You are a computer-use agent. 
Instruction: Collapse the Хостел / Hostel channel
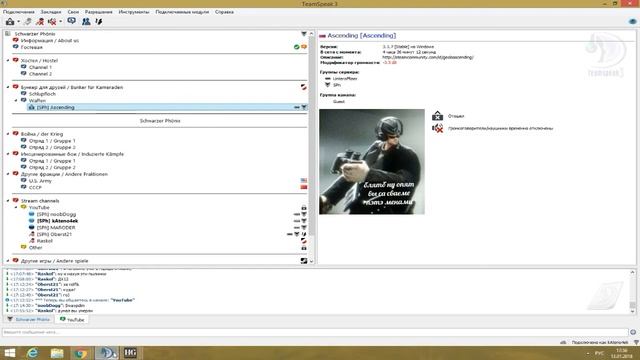tap(8, 60)
